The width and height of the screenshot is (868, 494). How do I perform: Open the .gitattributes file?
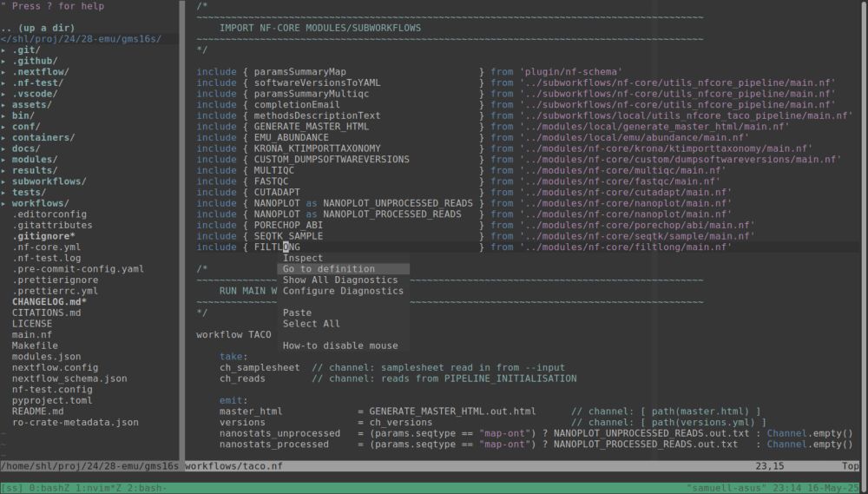coord(52,226)
